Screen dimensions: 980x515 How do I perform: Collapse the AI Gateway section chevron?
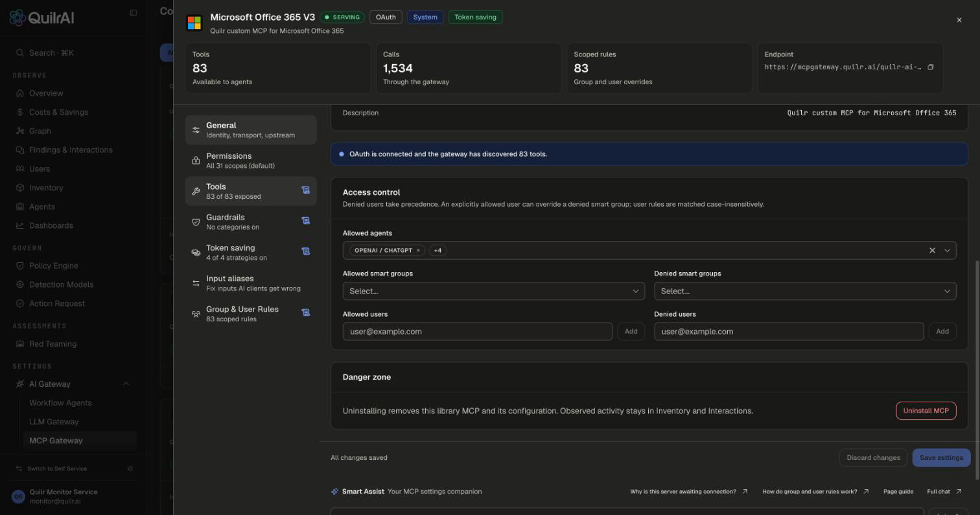tap(126, 384)
